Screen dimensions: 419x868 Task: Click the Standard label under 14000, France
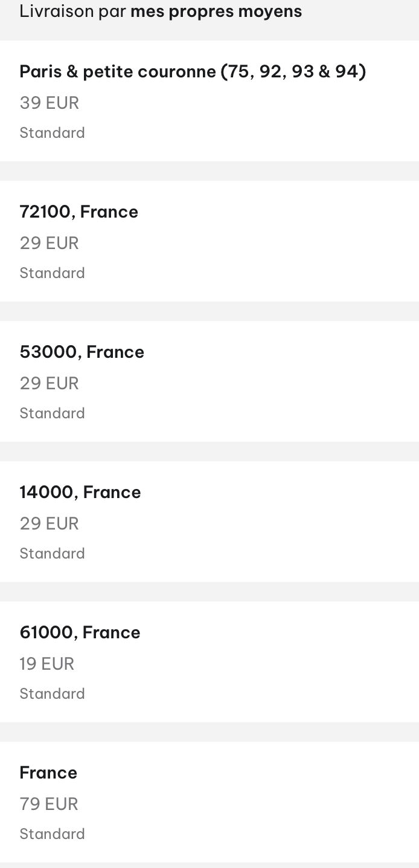coord(53,553)
